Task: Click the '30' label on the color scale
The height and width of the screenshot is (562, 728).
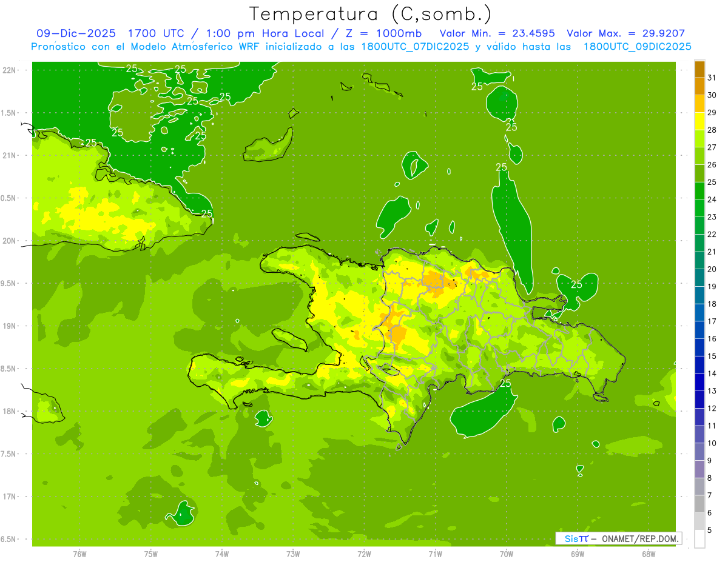Action: [712, 95]
